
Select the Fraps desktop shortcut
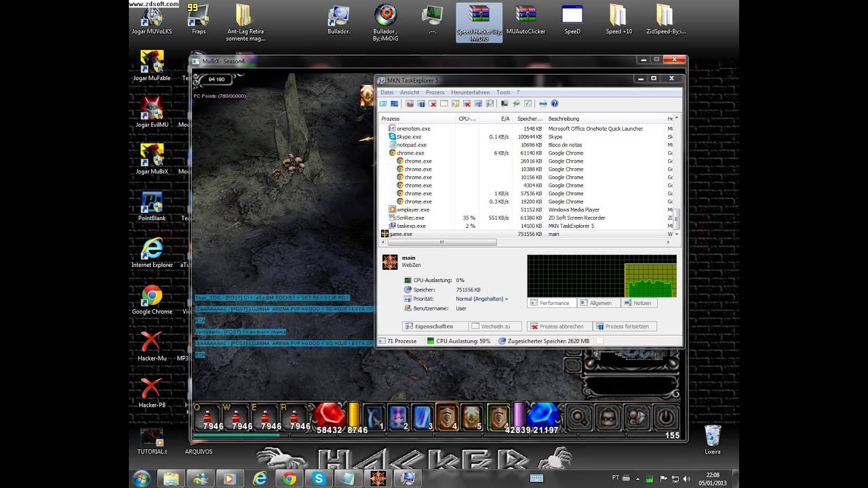point(199,20)
